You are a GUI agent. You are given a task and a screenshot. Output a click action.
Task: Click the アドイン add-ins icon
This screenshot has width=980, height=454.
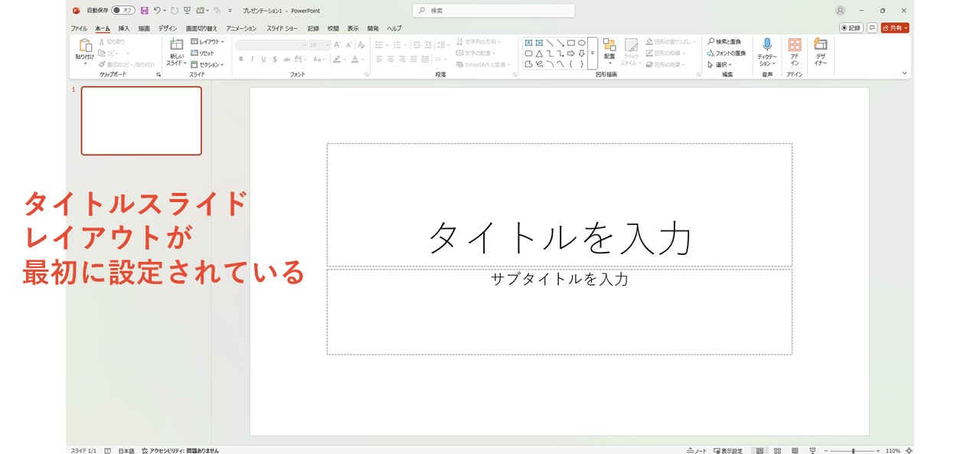pyautogui.click(x=795, y=45)
